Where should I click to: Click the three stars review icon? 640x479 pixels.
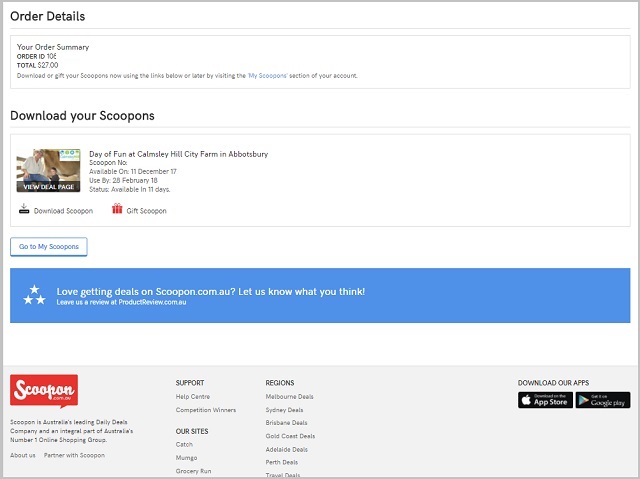coord(34,295)
